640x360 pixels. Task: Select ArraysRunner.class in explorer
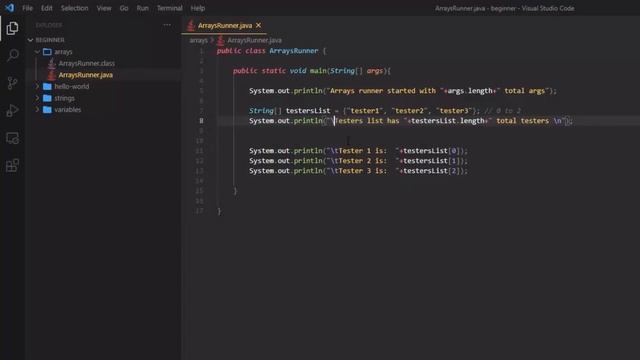[x=87, y=63]
